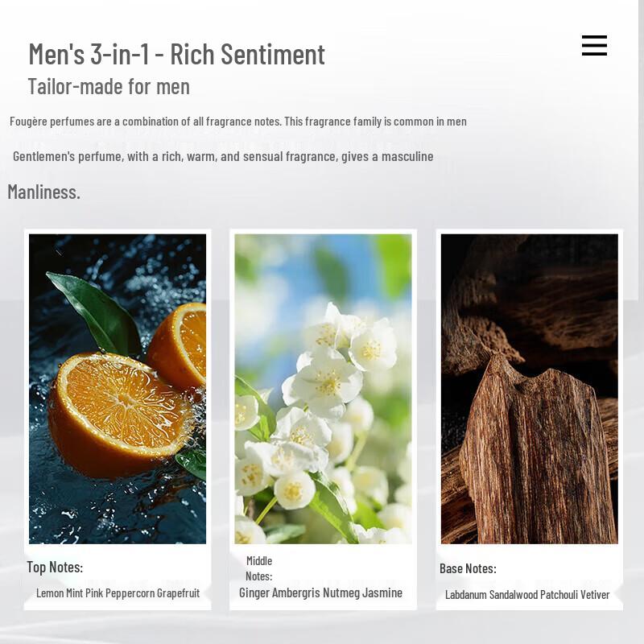Viewport: 644px width, 644px height.
Task: Click the Gentlemen's perfume description line
Action: [x=223, y=156]
